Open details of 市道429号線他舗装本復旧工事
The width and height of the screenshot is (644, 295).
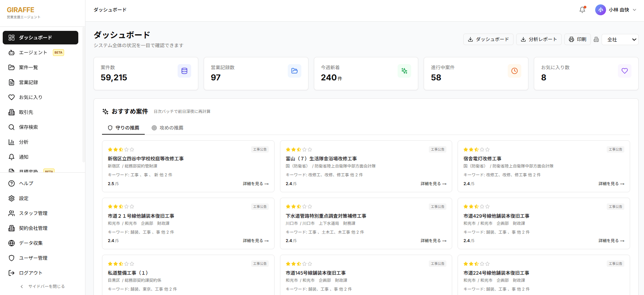coord(611,241)
